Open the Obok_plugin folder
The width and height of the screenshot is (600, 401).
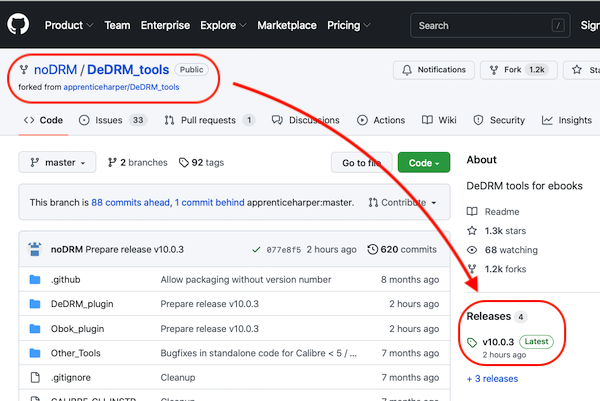pyautogui.click(x=77, y=329)
